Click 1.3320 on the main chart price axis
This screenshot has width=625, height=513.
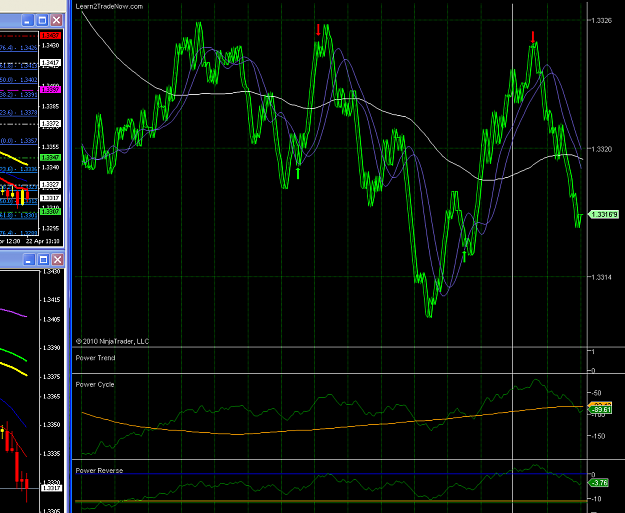point(601,149)
